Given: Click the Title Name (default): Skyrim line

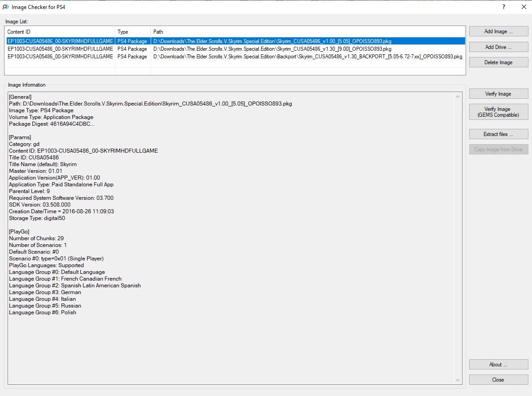Looking at the screenshot, I should coord(43,164).
